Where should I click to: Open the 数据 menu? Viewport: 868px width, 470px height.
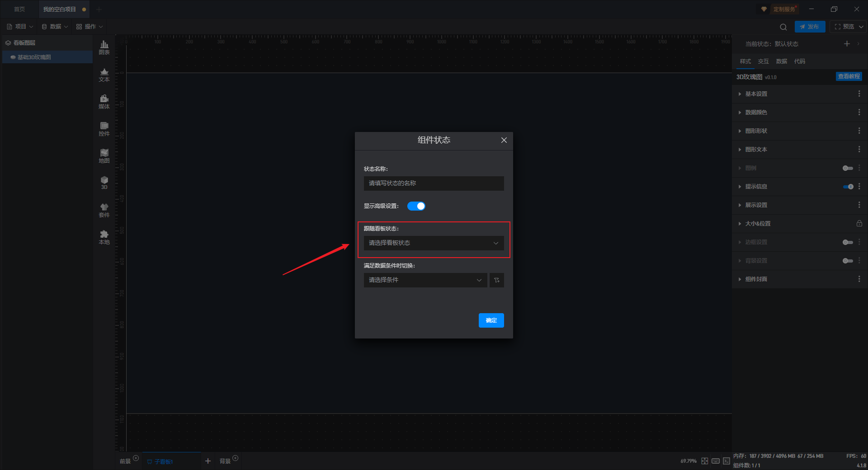(55, 27)
